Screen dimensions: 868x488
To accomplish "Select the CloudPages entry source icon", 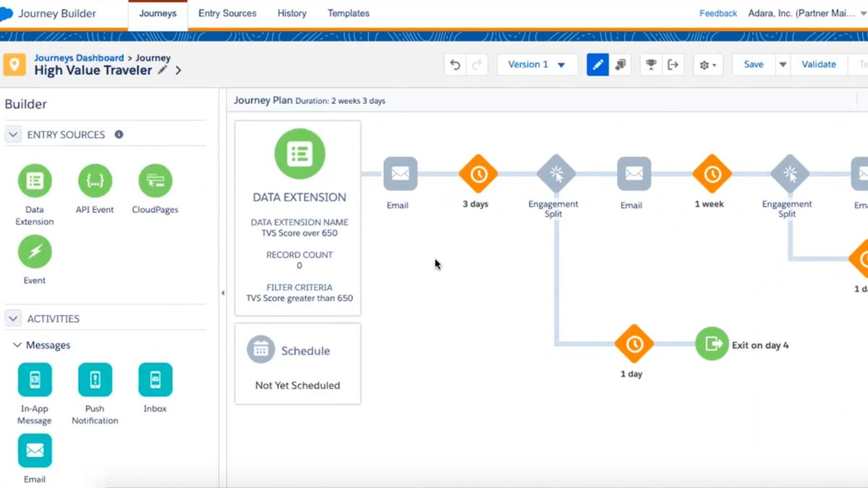I will click(x=155, y=181).
